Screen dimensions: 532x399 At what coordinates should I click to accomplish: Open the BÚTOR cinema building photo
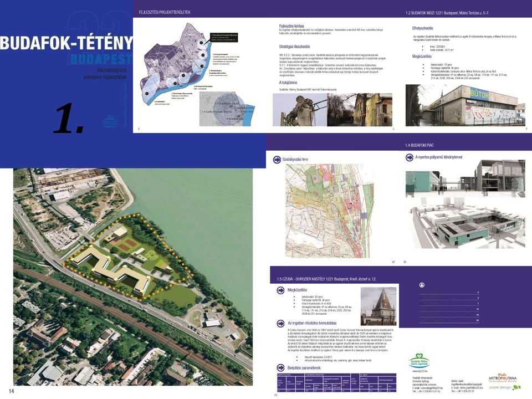[x=467, y=105]
